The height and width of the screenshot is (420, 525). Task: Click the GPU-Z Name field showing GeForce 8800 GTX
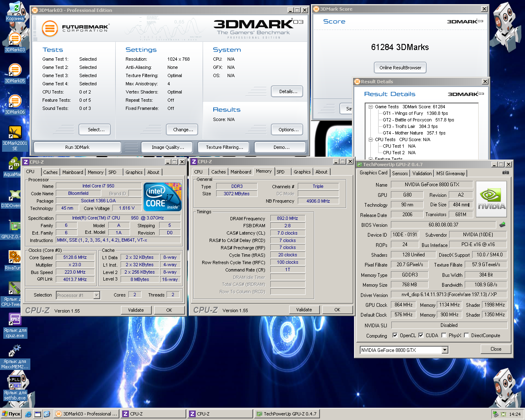(x=432, y=185)
